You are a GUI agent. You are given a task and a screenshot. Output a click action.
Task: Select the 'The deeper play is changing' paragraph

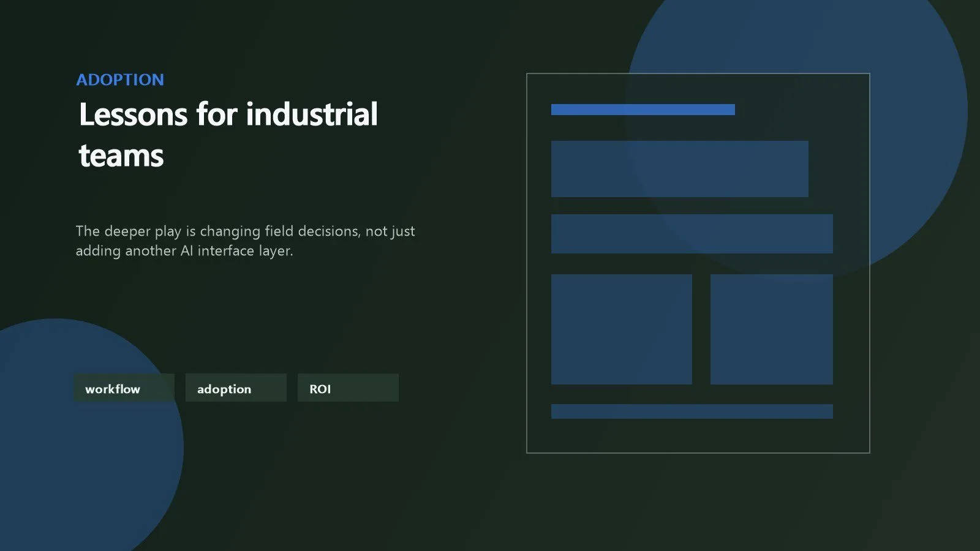[x=245, y=241]
